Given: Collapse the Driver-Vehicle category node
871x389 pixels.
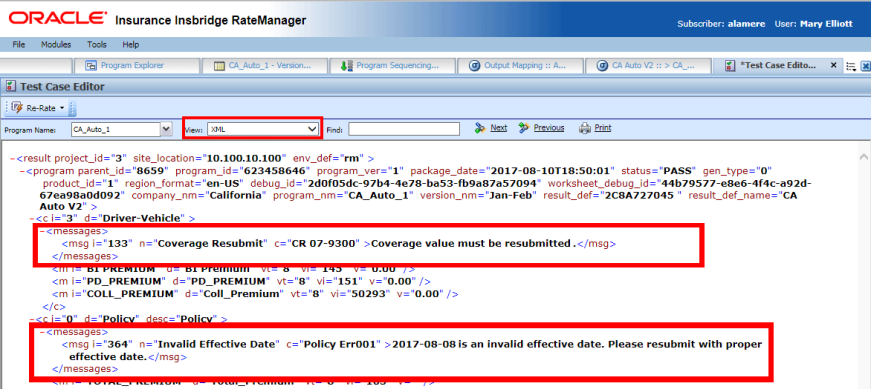Looking at the screenshot, I should [x=32, y=218].
